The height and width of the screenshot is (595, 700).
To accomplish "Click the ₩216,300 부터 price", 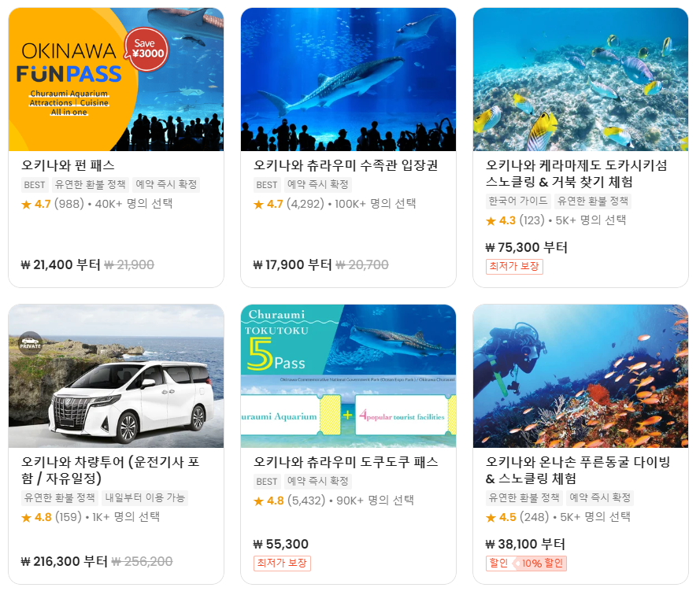I will tap(65, 561).
